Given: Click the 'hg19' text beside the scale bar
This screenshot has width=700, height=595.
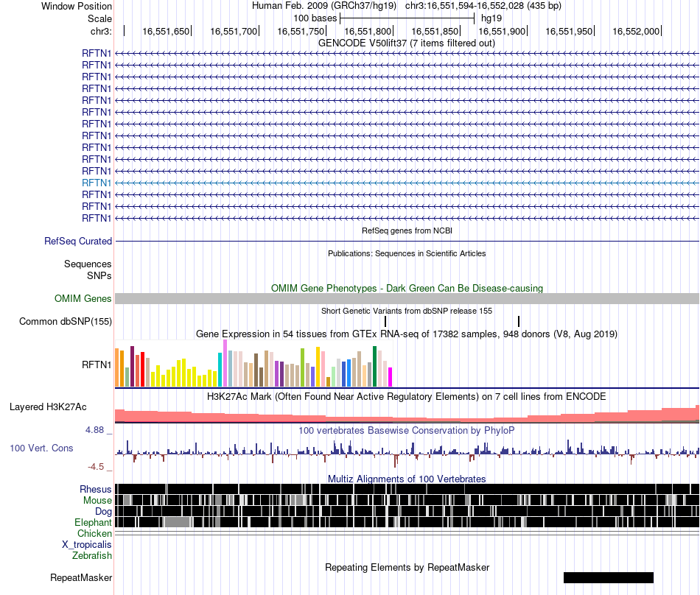Looking at the screenshot, I should (x=491, y=18).
